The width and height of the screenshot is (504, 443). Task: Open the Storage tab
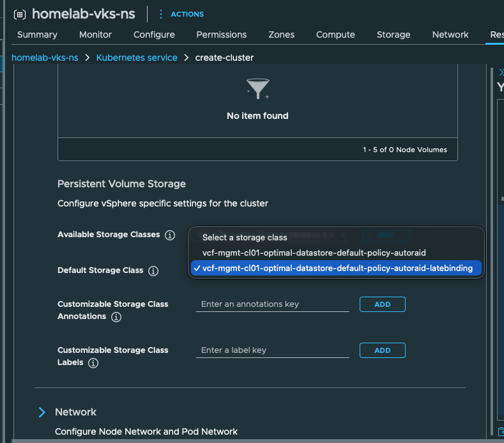tap(393, 35)
